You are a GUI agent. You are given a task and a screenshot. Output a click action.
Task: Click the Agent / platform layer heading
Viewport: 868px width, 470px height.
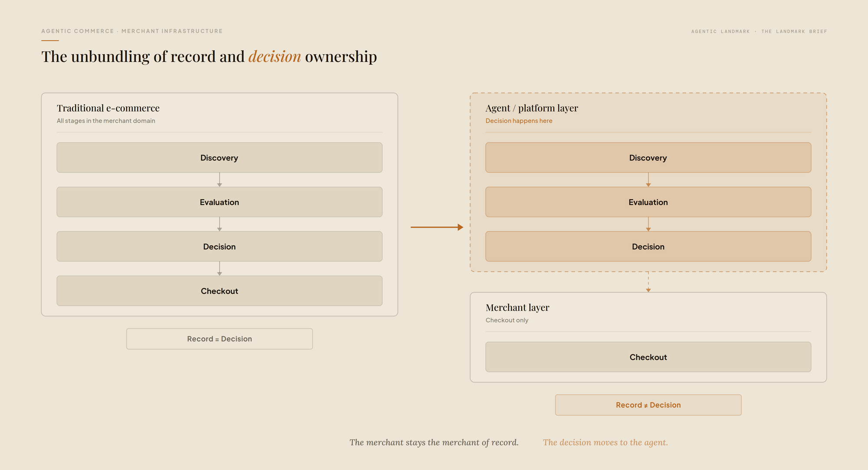(x=532, y=108)
